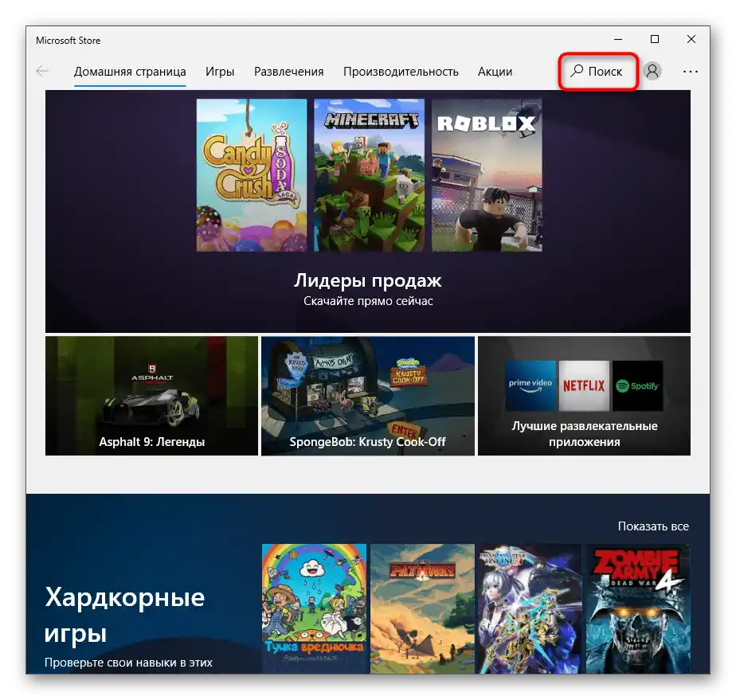The width and height of the screenshot is (736, 700).
Task: Close the Microsoft Store window
Action: (x=691, y=39)
